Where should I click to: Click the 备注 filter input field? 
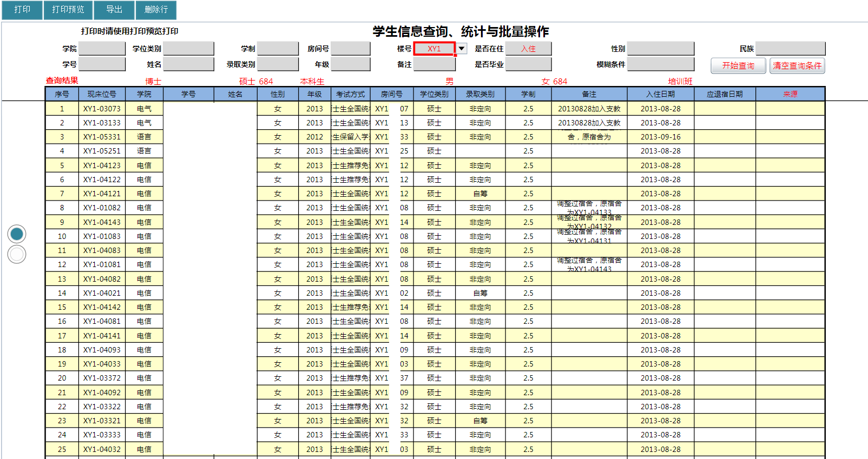[x=434, y=64]
